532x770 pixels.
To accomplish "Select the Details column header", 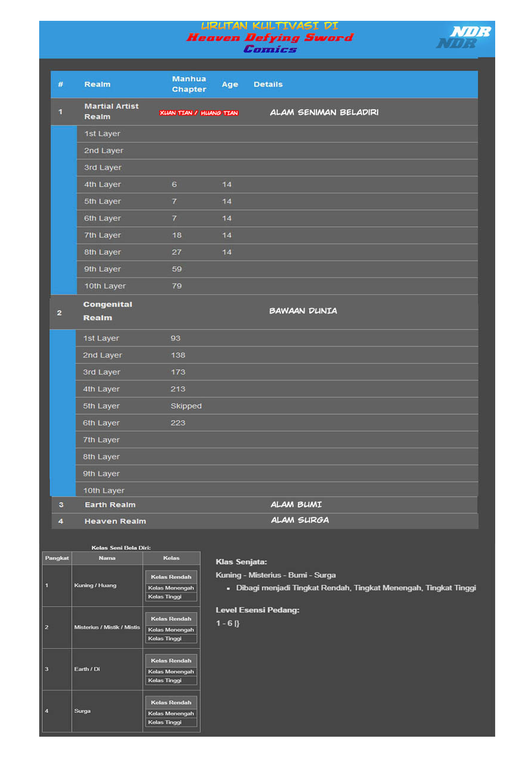I will point(268,84).
